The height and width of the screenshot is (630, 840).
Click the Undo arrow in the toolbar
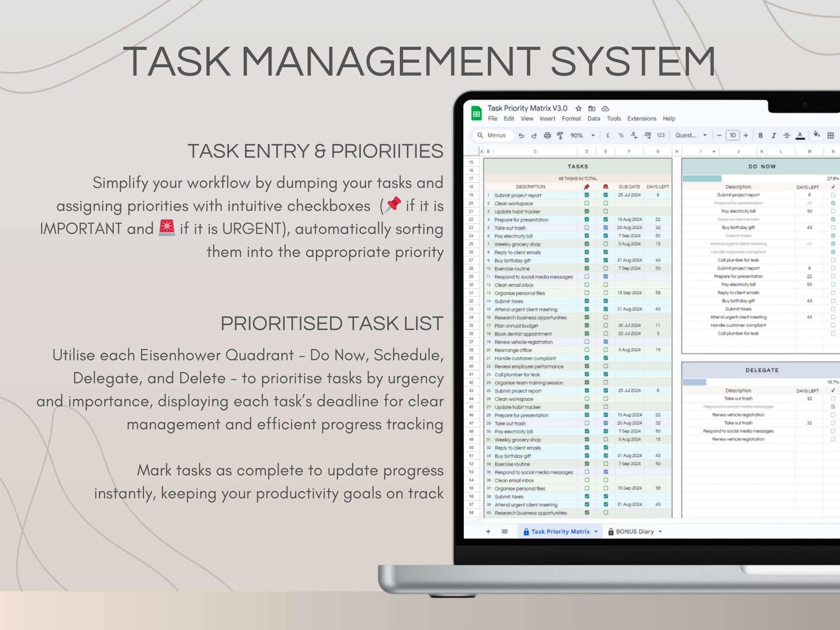521,136
